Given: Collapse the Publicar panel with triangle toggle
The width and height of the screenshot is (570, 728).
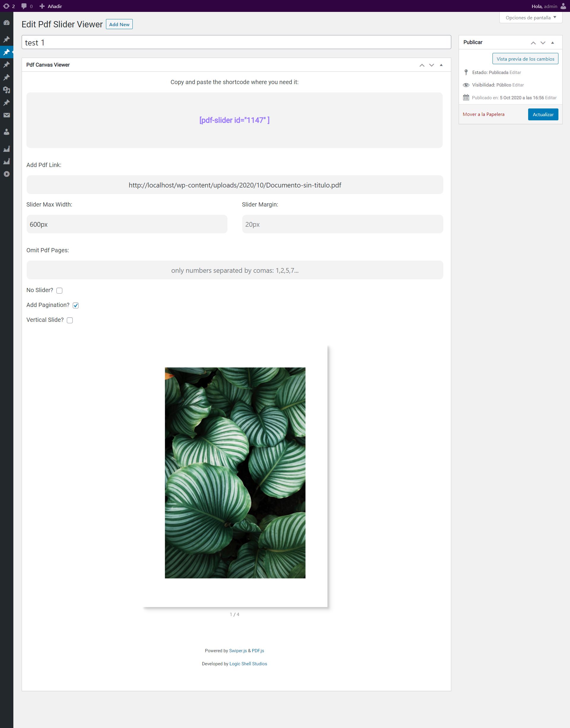Looking at the screenshot, I should [552, 42].
